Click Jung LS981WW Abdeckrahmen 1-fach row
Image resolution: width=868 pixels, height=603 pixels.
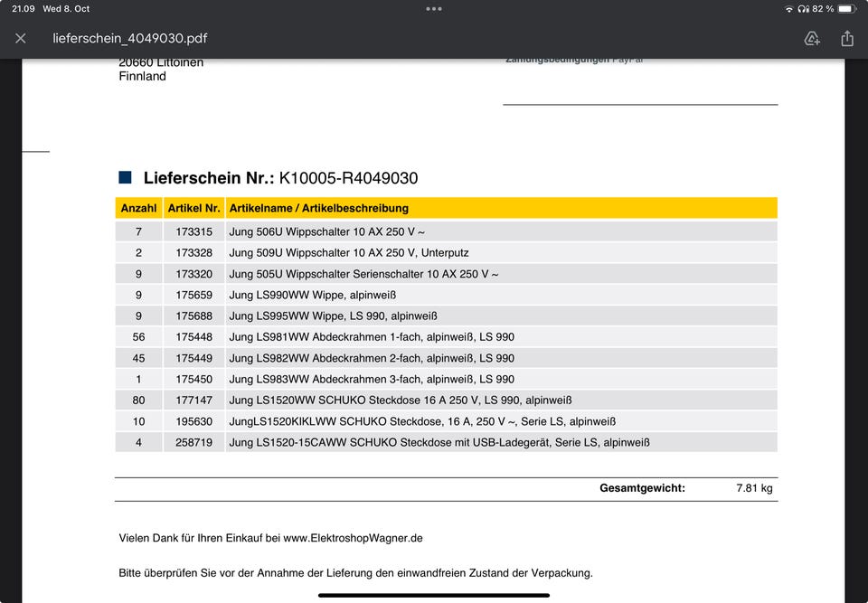(x=446, y=337)
